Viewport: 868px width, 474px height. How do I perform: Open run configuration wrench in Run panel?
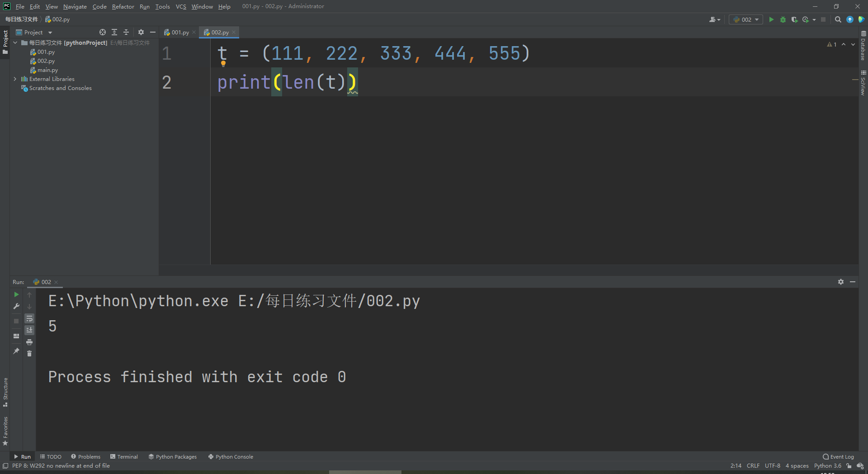(16, 307)
